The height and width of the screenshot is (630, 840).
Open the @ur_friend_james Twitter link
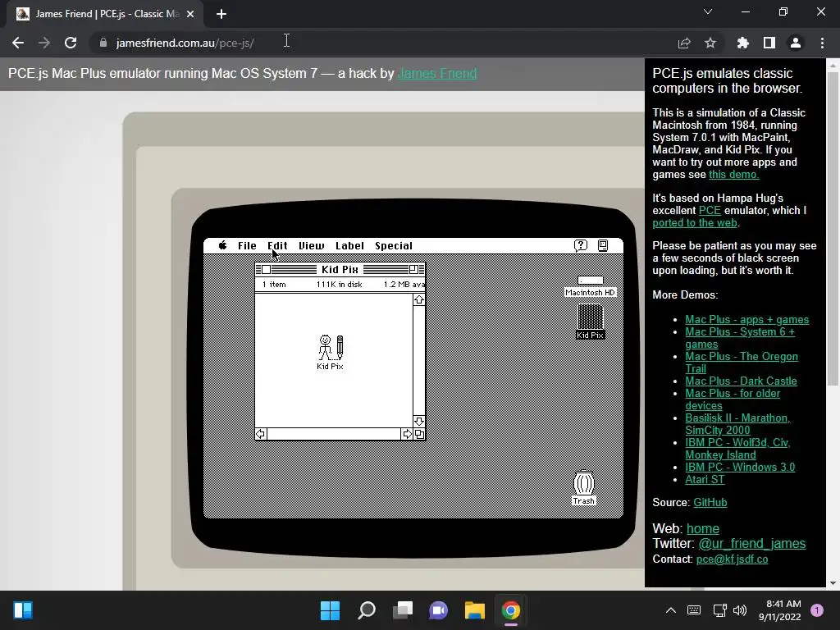[x=751, y=543]
